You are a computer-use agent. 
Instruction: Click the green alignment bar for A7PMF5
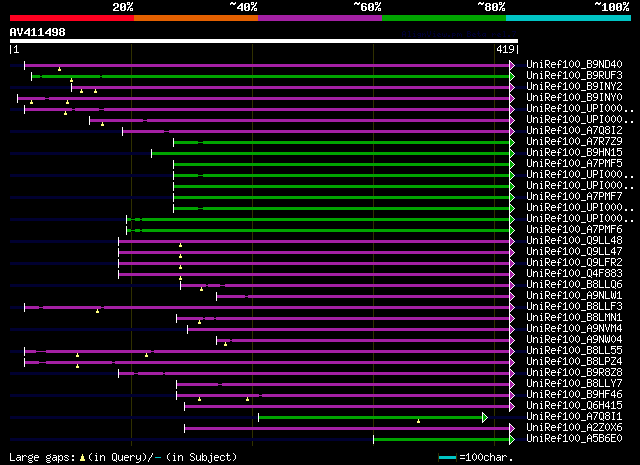pyautogui.click(x=342, y=165)
